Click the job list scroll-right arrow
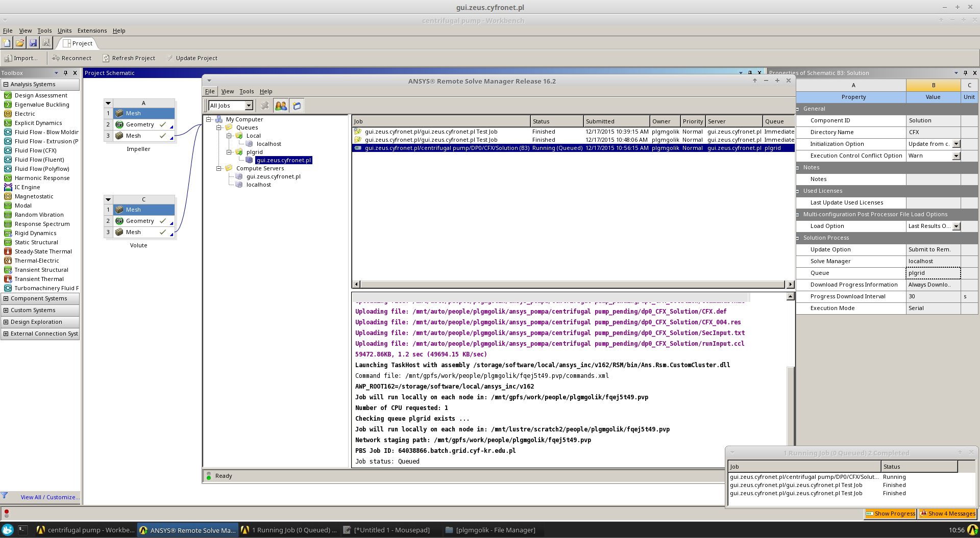Image resolution: width=980 pixels, height=538 pixels. (x=790, y=284)
